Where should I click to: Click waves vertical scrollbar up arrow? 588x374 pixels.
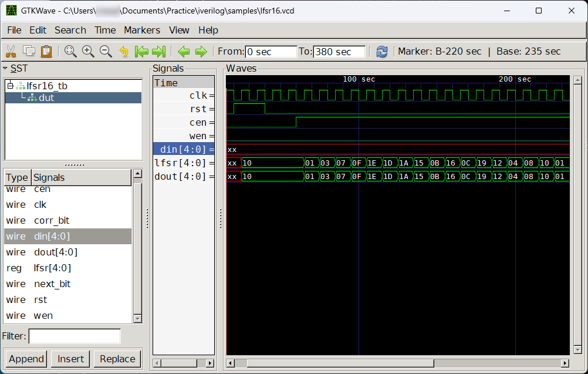[577, 80]
